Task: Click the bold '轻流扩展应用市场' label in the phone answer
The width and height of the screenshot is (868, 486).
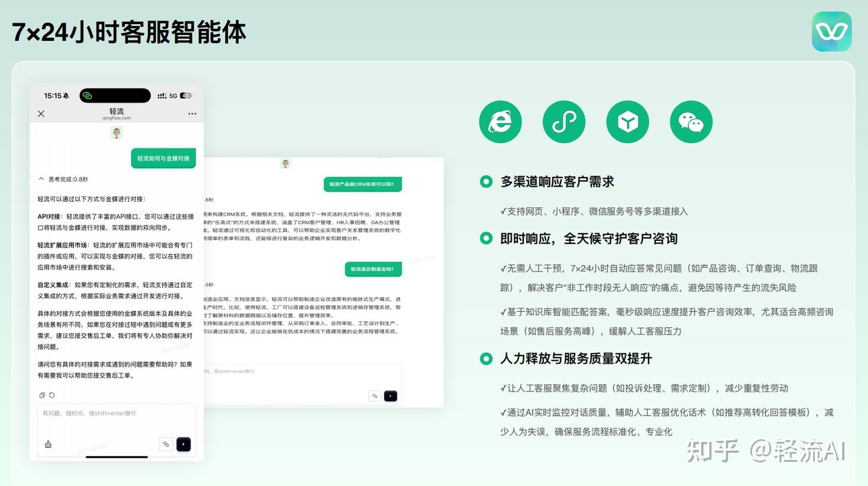Action: pos(63,245)
